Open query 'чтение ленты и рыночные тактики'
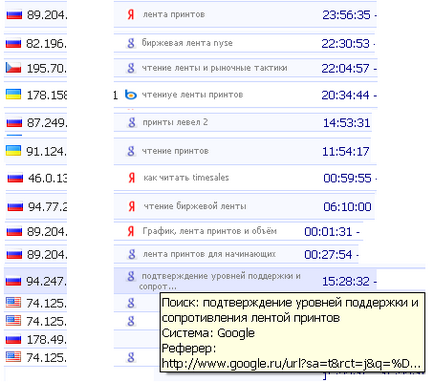This screenshot has height=382, width=434. [214, 68]
